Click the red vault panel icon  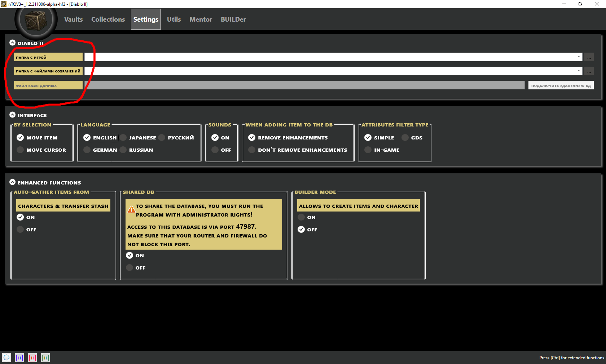pos(32,358)
